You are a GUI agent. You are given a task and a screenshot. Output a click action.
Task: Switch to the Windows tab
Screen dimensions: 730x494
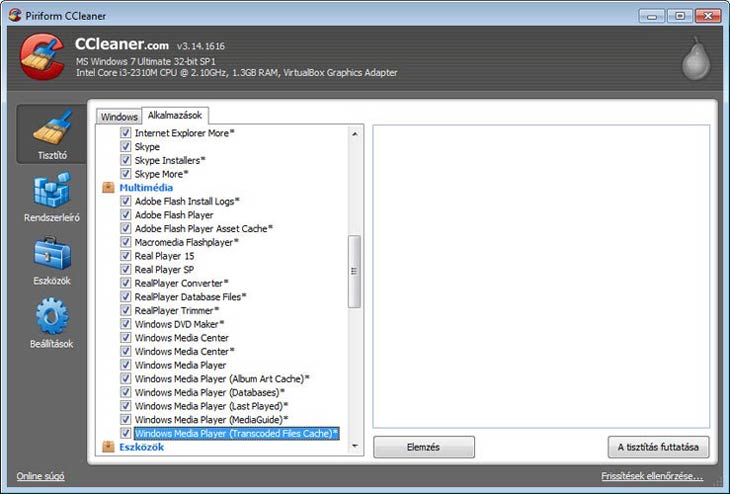tap(119, 116)
